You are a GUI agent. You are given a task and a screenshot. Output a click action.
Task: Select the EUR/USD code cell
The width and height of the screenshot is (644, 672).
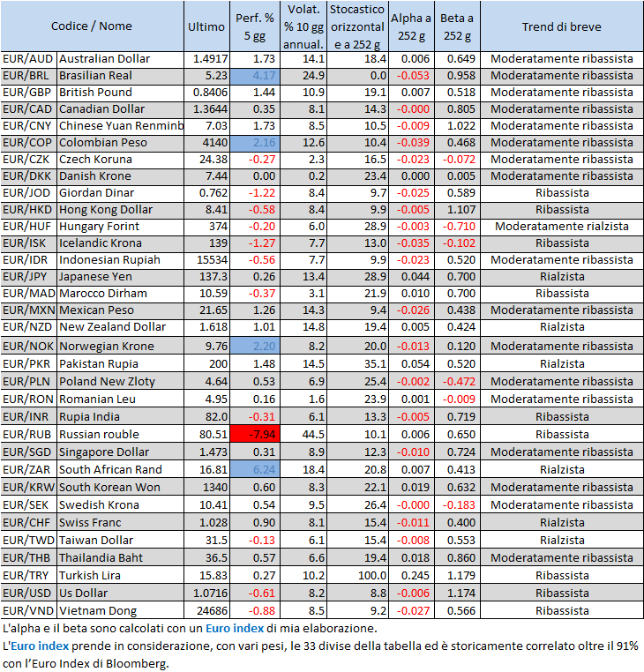point(29,593)
